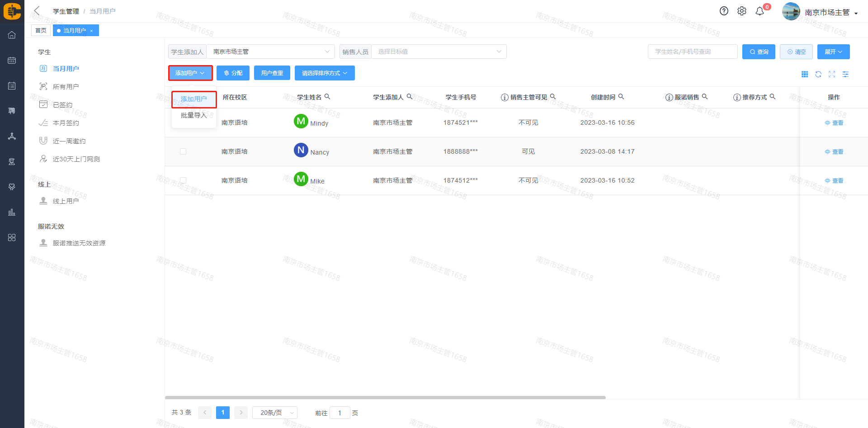Click the home icon in sidebar

(x=12, y=35)
